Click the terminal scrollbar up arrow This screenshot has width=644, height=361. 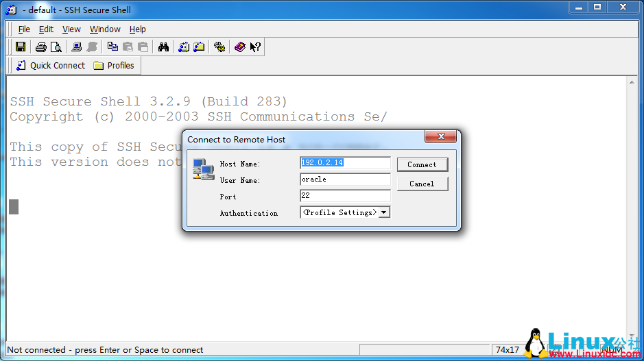632,82
